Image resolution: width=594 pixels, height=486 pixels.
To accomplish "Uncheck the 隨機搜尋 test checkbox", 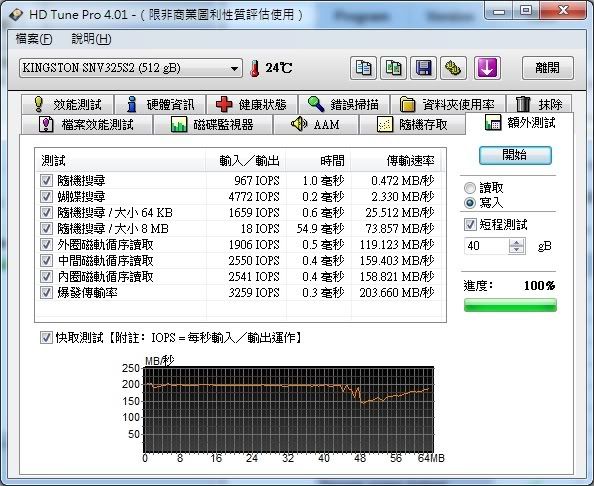I will [x=46, y=180].
